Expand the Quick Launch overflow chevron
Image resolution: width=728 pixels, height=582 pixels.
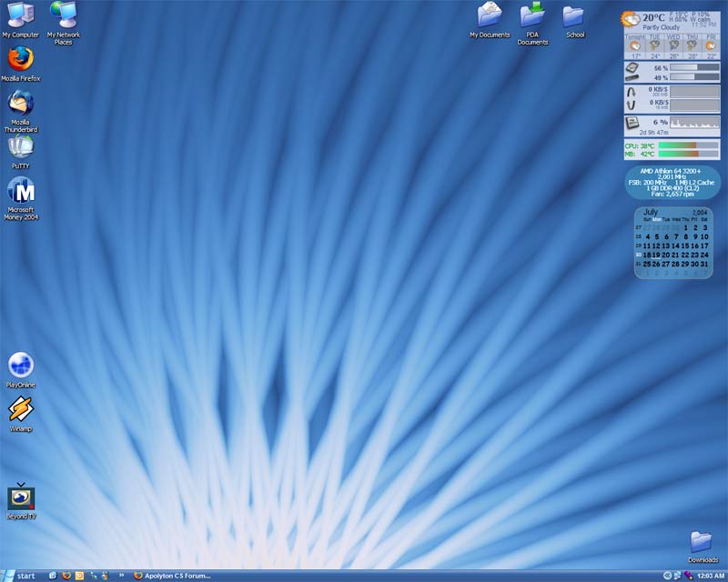(x=121, y=576)
